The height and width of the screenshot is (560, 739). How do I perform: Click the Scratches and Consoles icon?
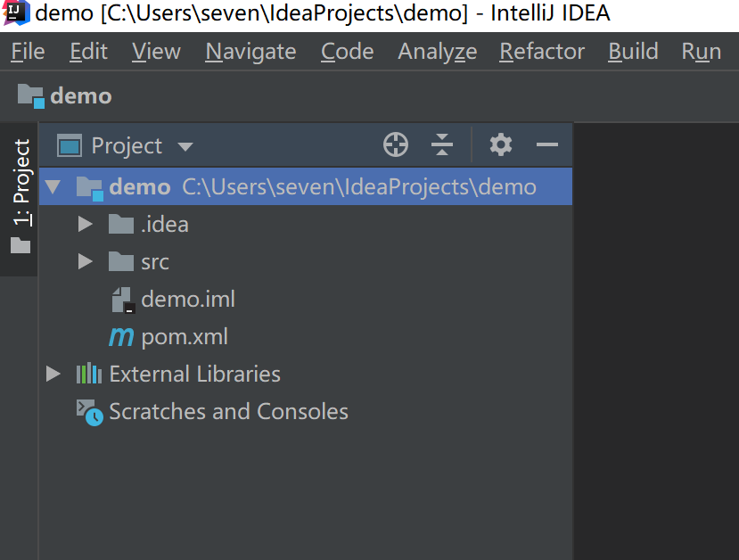coord(87,411)
